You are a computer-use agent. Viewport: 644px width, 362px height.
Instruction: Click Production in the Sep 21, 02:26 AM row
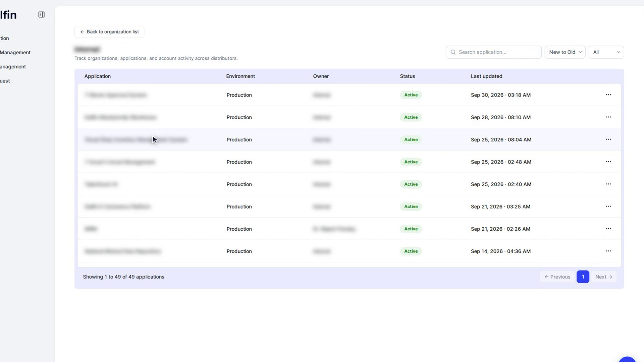click(x=239, y=229)
